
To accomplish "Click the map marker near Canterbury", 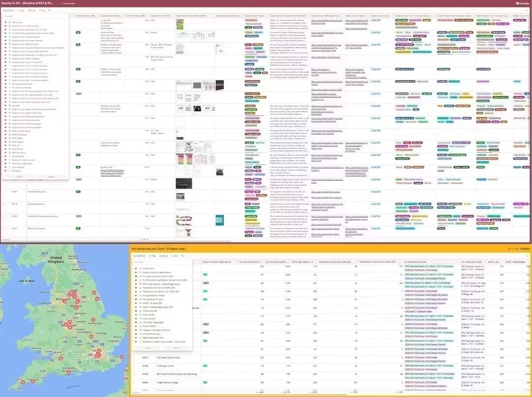I will (x=122, y=357).
